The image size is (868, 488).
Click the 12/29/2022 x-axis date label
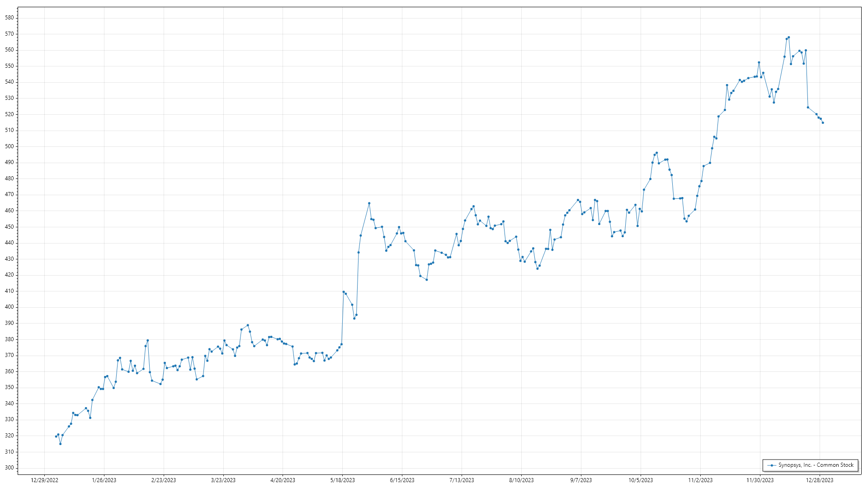[x=44, y=480]
